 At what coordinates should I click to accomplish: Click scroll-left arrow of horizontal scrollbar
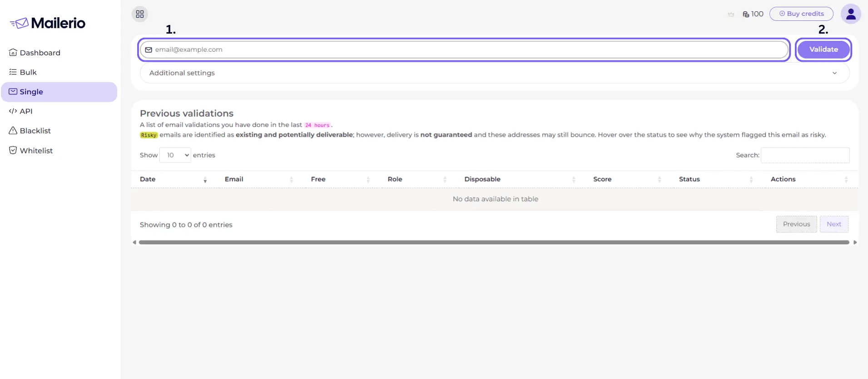coord(134,242)
